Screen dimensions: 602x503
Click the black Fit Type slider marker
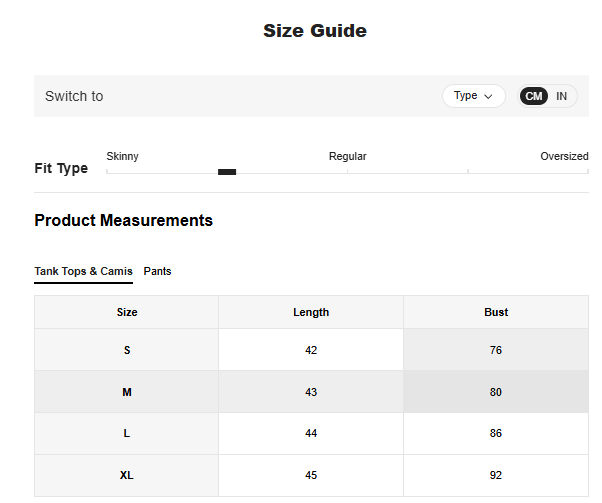(x=227, y=172)
